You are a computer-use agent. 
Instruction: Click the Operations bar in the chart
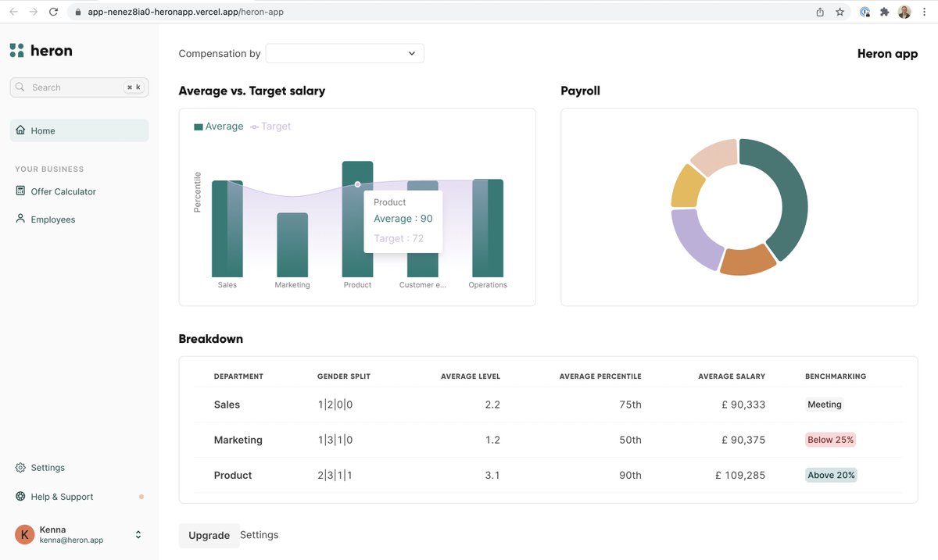pyautogui.click(x=488, y=228)
